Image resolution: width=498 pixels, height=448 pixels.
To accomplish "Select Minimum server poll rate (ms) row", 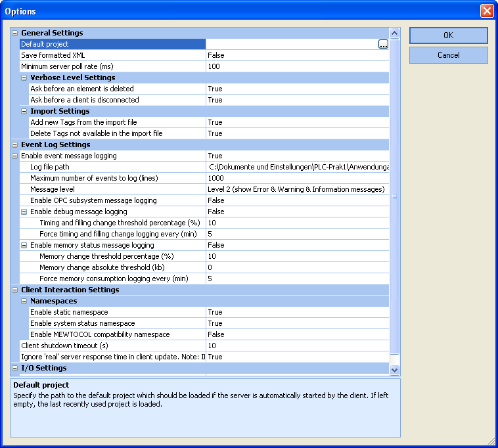I will 113,66.
